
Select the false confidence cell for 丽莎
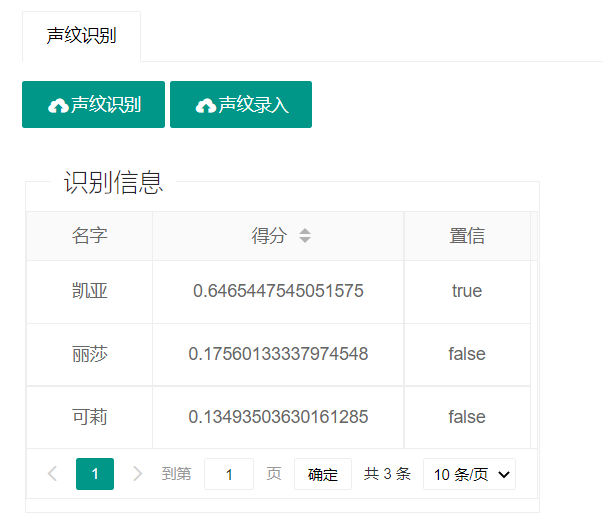pyautogui.click(x=467, y=354)
